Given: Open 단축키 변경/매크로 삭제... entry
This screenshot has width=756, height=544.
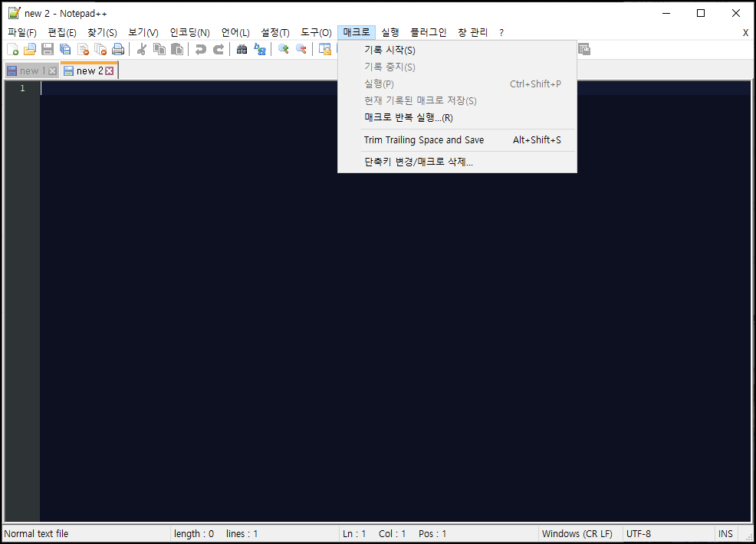Looking at the screenshot, I should tap(457, 162).
